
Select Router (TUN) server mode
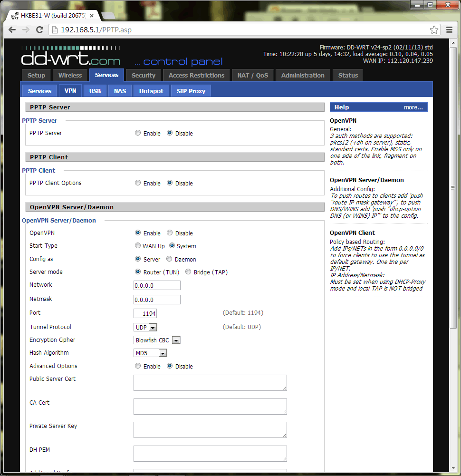(138, 272)
